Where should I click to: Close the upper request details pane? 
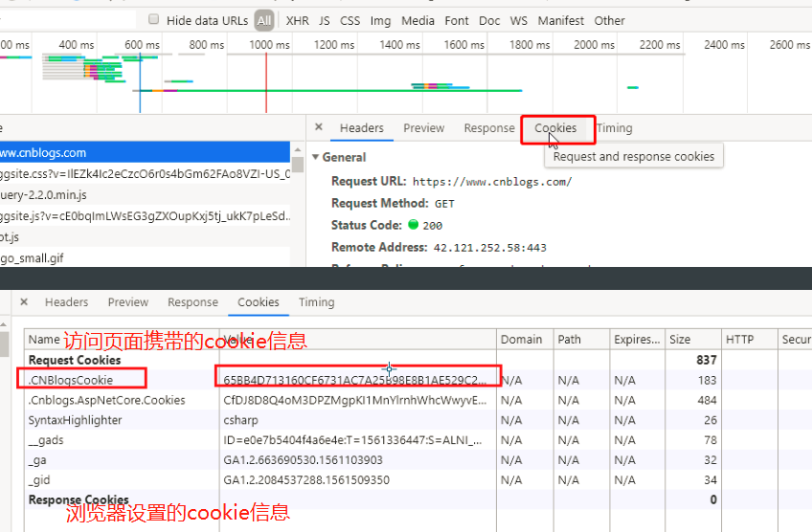319,127
